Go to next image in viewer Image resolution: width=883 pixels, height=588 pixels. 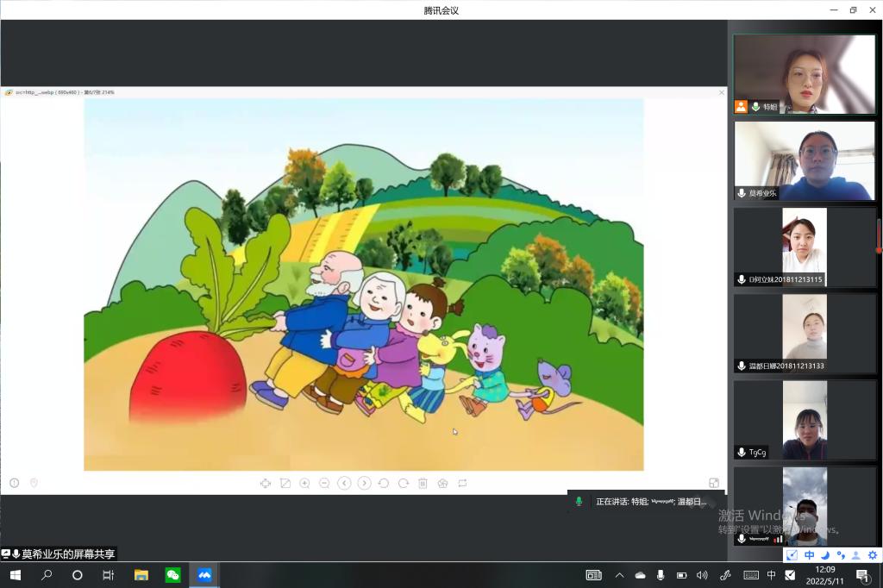364,483
